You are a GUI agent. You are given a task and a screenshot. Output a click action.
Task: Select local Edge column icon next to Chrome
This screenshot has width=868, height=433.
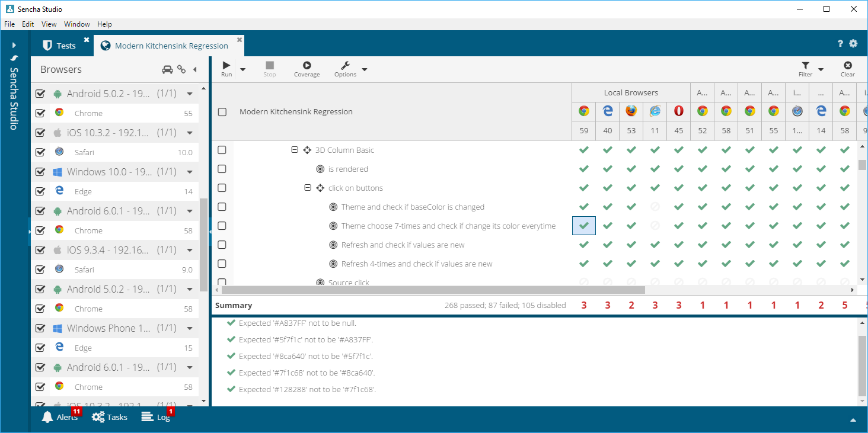[608, 111]
